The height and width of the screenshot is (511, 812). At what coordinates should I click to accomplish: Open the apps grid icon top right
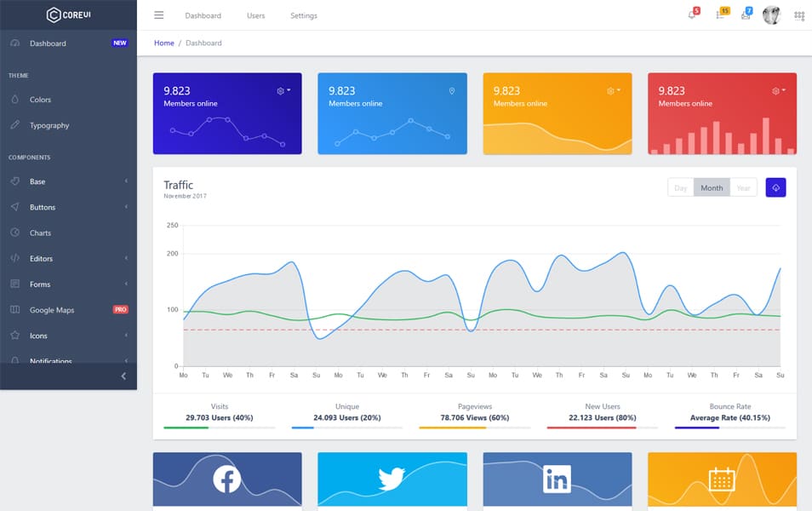[798, 14]
